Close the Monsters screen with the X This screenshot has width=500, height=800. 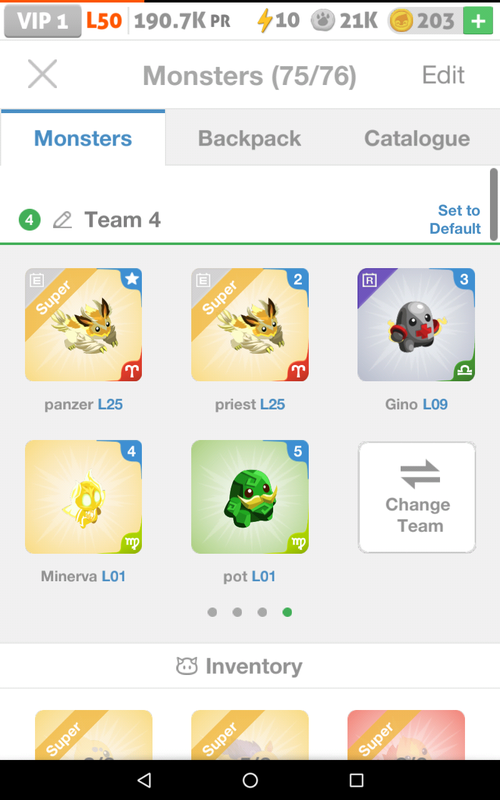point(42,74)
